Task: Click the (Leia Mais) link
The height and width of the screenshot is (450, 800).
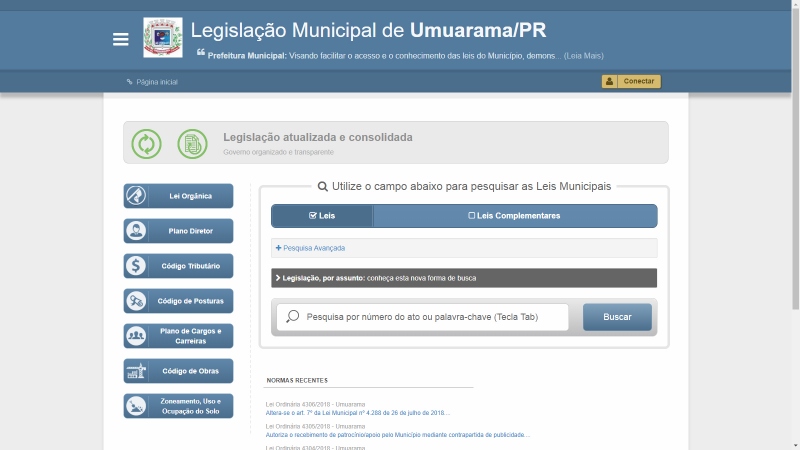Action: coord(584,56)
